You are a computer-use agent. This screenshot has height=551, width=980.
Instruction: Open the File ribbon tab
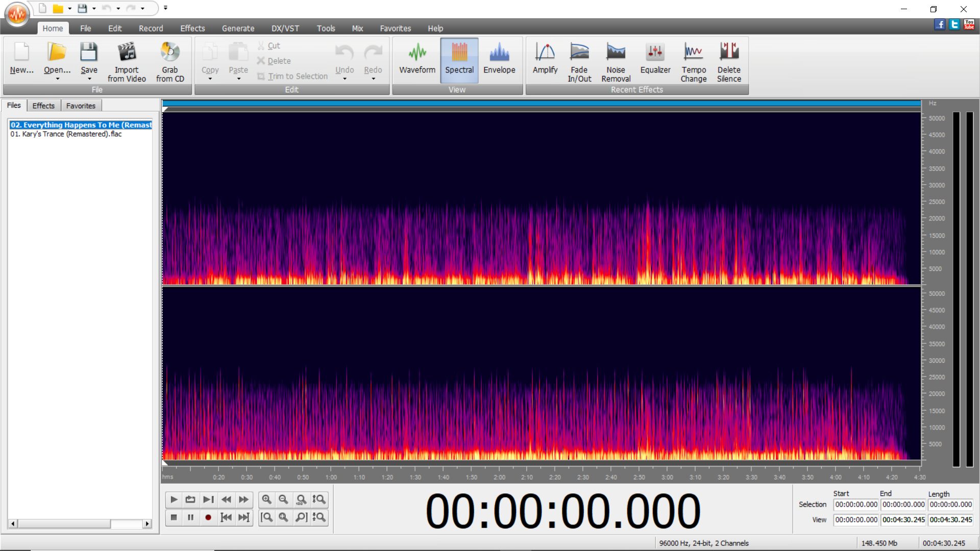(85, 29)
